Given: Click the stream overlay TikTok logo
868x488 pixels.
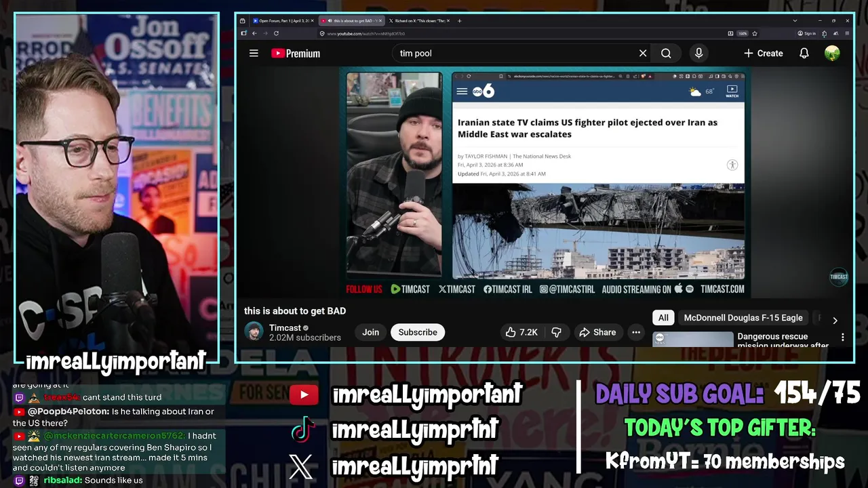Looking at the screenshot, I should pos(302,430).
